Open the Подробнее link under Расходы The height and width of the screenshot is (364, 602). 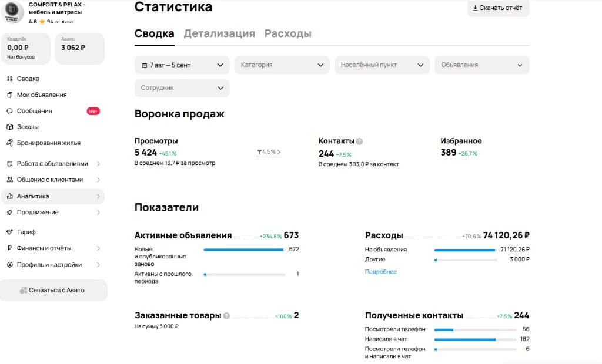click(381, 272)
